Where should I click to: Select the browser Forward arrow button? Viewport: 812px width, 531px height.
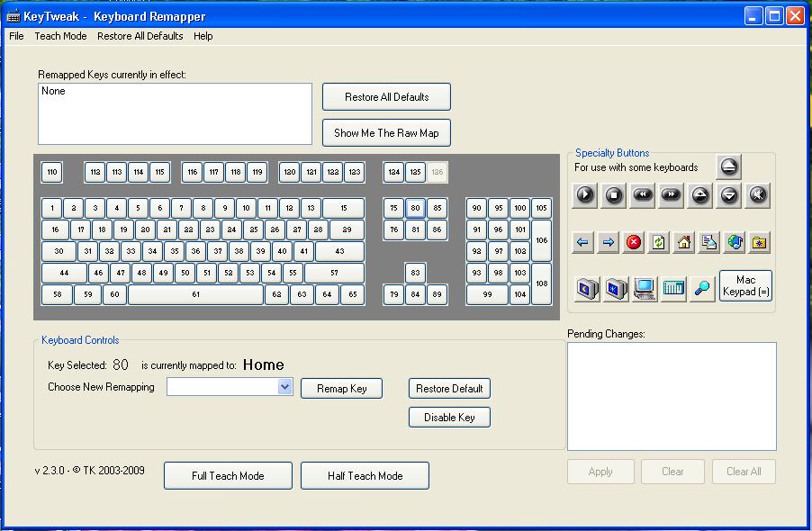point(608,242)
